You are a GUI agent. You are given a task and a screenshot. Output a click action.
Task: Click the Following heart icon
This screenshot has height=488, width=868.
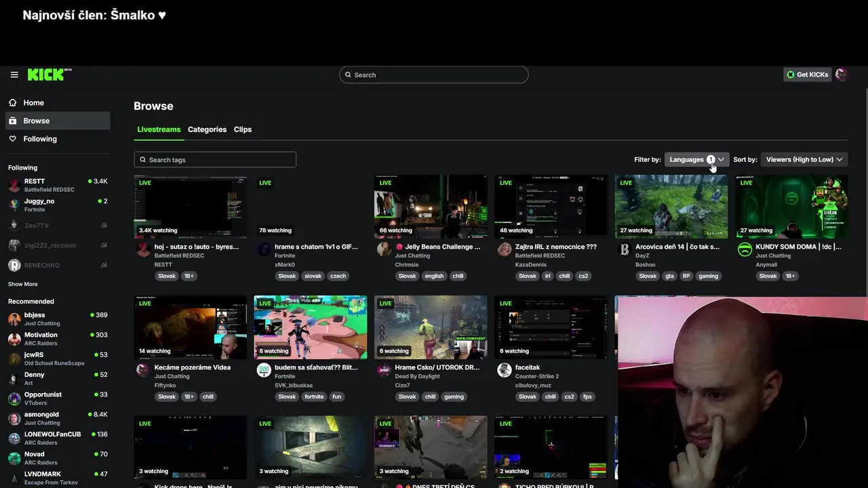[x=13, y=138]
